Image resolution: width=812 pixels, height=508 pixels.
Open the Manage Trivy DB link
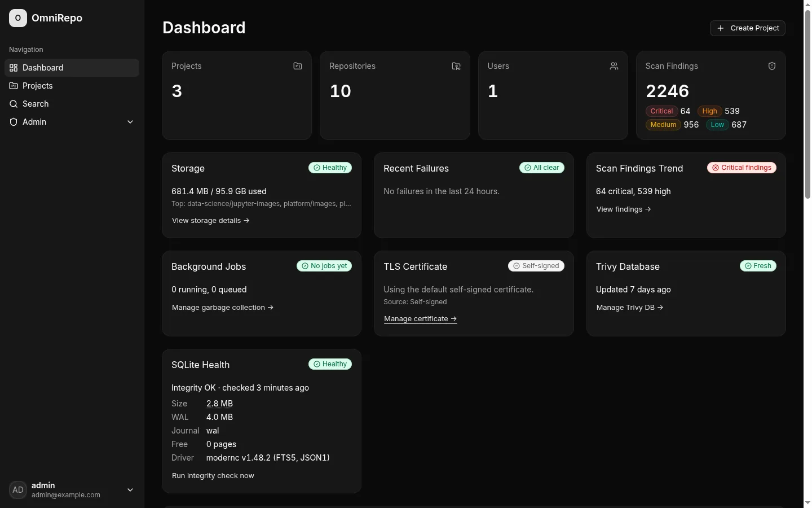click(630, 308)
